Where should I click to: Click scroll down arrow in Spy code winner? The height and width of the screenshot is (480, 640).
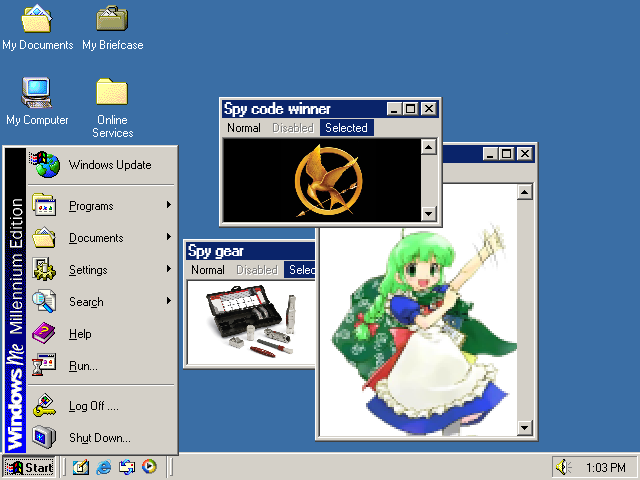click(429, 213)
